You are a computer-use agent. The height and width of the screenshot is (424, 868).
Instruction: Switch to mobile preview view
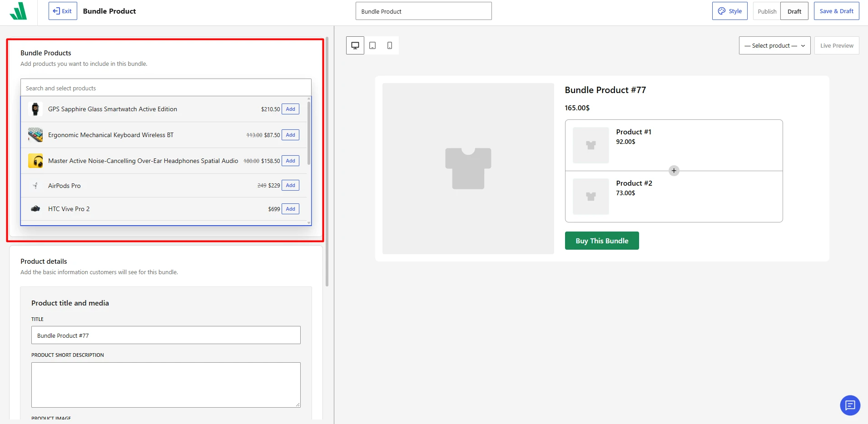[x=390, y=45]
